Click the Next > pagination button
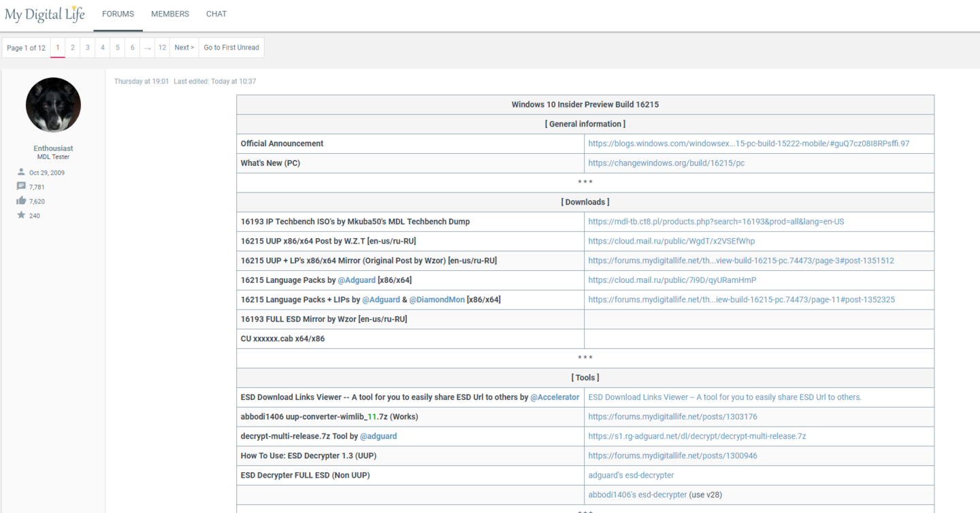This screenshot has width=980, height=513. (184, 48)
